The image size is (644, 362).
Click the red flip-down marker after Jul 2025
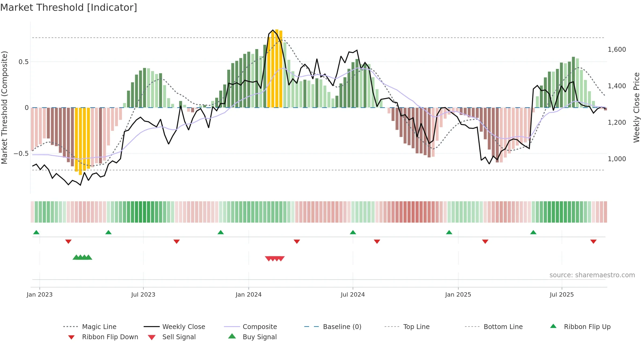point(593,242)
